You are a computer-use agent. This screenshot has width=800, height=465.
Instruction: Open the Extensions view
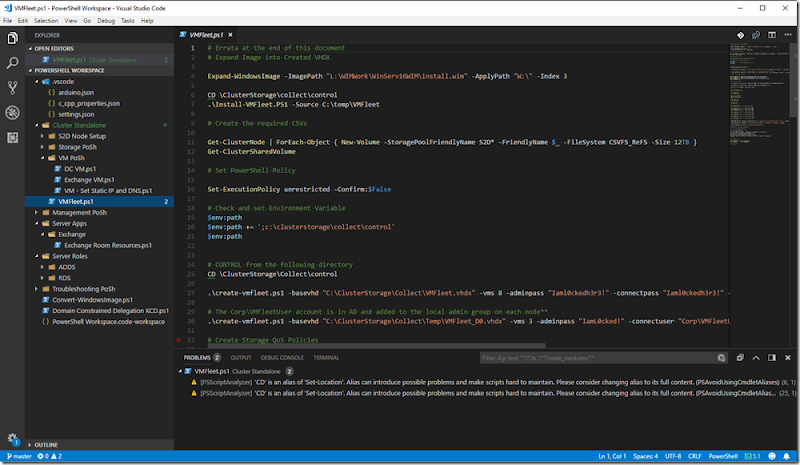[x=13, y=137]
